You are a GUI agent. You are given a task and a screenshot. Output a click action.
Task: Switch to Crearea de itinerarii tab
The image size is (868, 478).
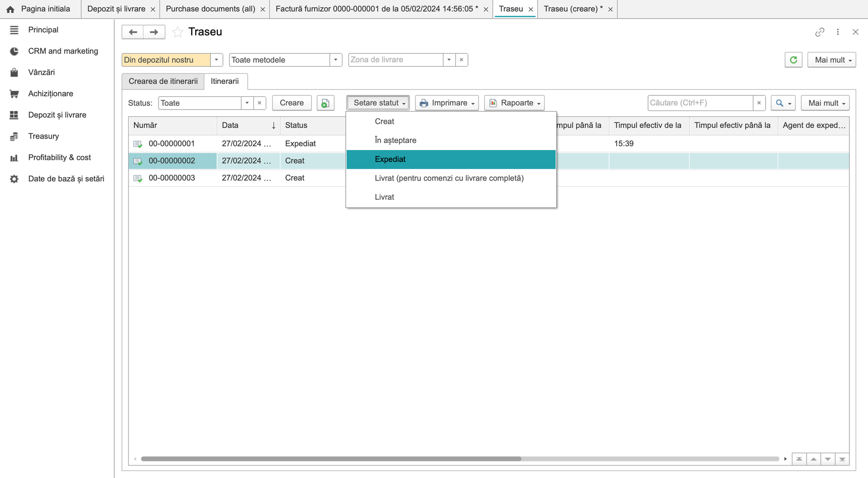pos(163,81)
